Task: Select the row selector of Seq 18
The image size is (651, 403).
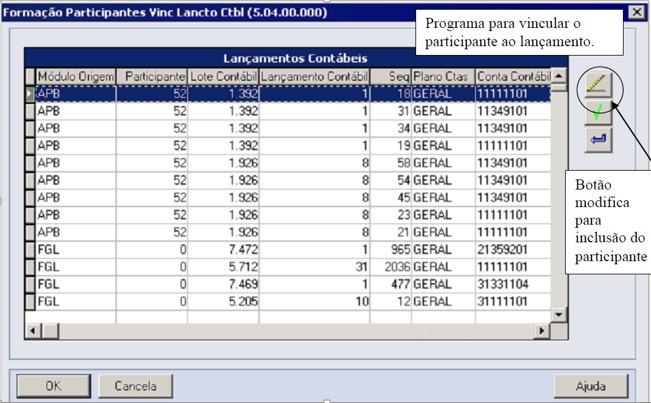Action: click(x=30, y=94)
